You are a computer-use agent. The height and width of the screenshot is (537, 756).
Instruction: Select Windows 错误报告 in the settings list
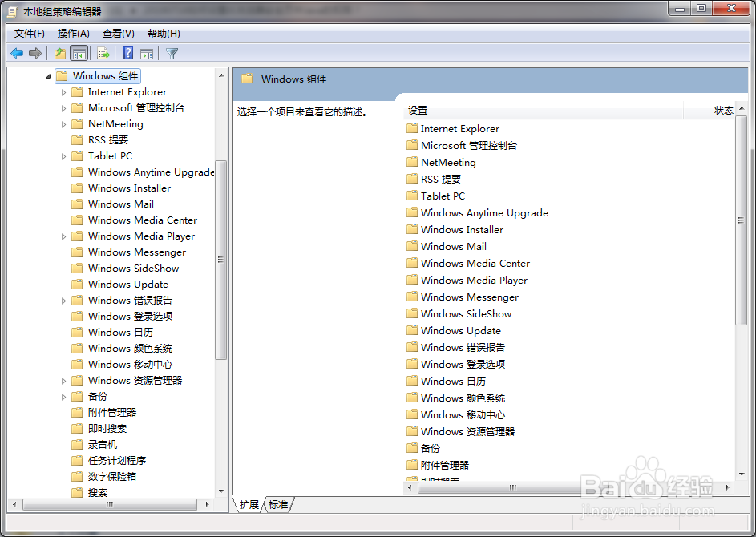point(463,347)
